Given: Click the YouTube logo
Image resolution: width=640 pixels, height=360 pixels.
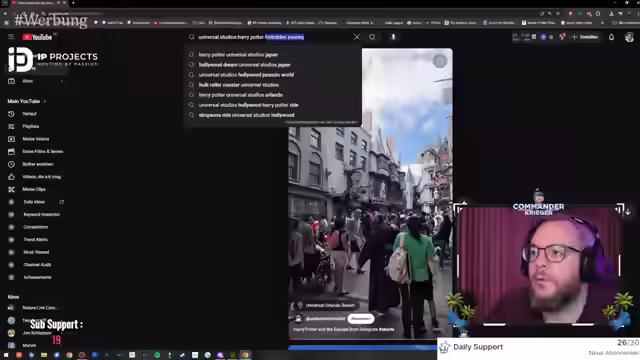Looking at the screenshot, I should 38,37.
